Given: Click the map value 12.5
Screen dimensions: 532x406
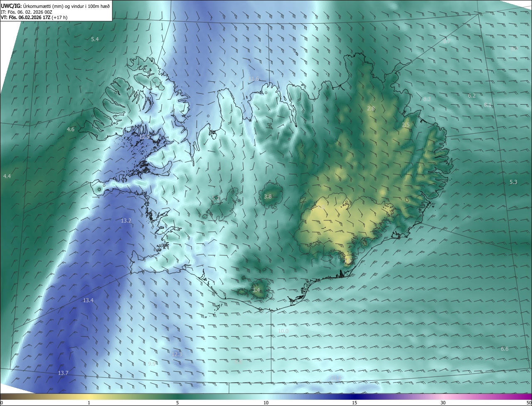Looking at the screenshot, I should coord(145,137).
